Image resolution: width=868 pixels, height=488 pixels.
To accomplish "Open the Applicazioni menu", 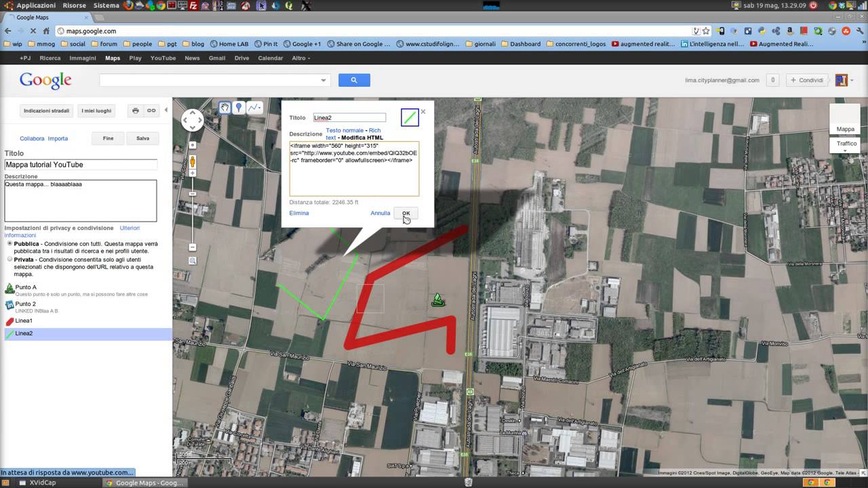I will tap(36, 5).
